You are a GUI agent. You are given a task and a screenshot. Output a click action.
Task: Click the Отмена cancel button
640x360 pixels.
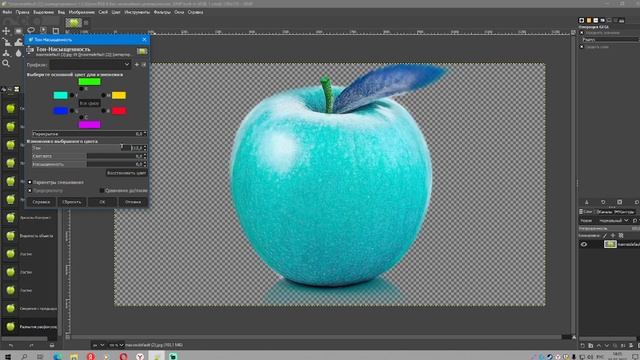click(x=133, y=202)
